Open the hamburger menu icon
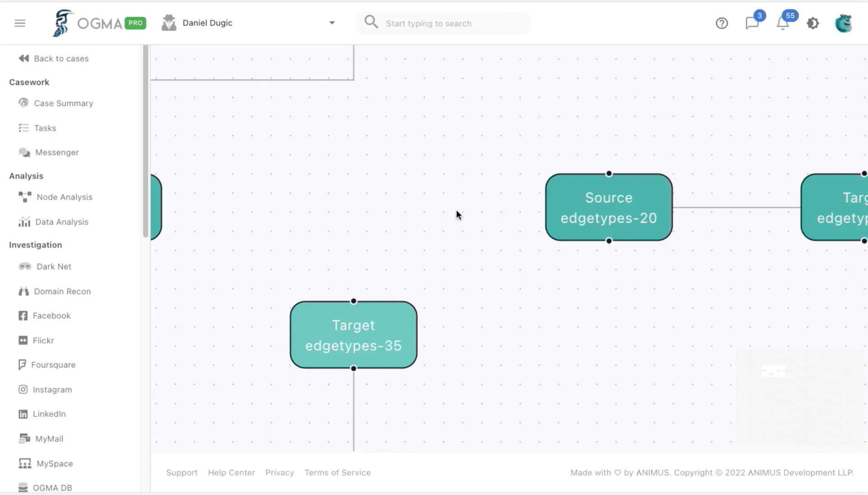The width and height of the screenshot is (868, 495). pos(20,23)
